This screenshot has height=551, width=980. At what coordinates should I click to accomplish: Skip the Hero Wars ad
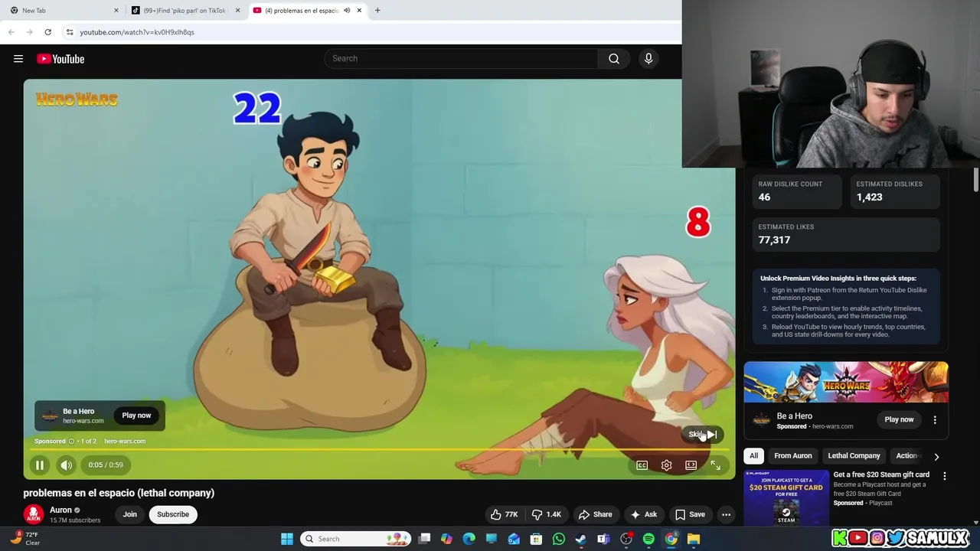[702, 434]
